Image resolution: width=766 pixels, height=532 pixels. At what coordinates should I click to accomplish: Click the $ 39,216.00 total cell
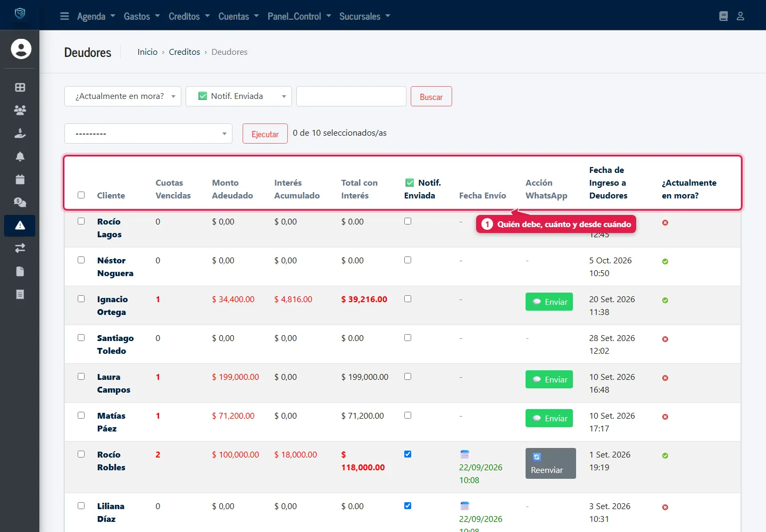pos(364,300)
